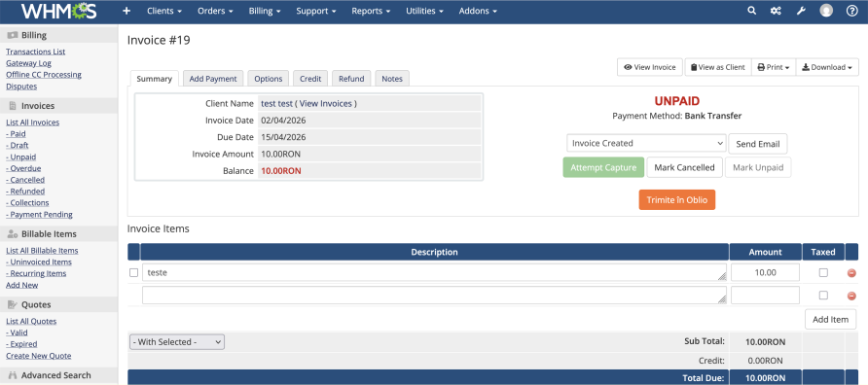The width and height of the screenshot is (868, 385).
Task: Open the search magnifier icon
Action: click(751, 11)
